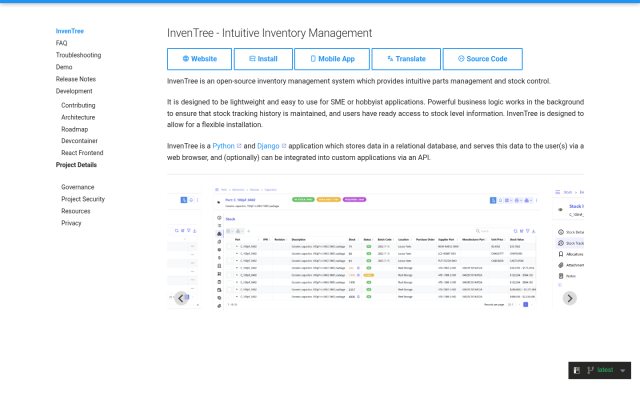Click the Translate button

tap(406, 59)
